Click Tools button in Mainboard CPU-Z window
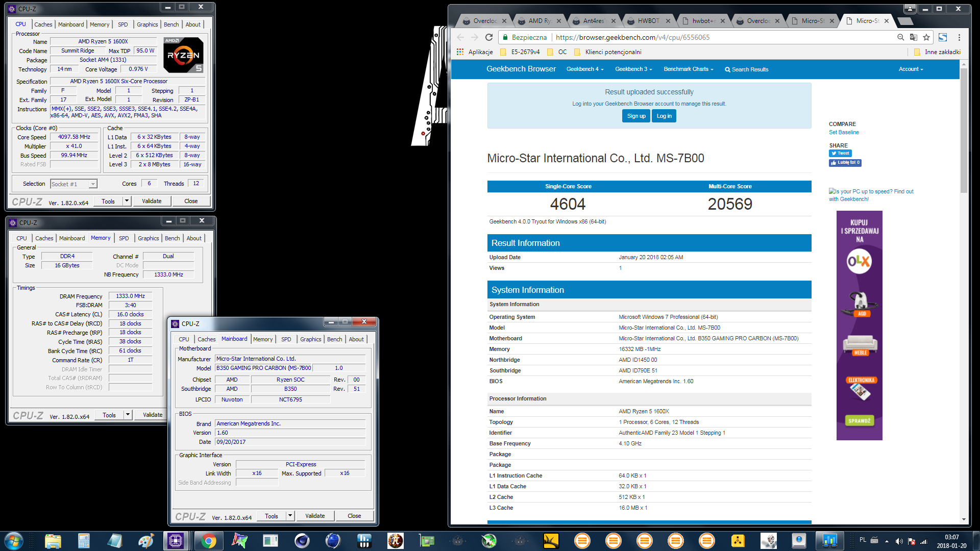Image resolution: width=980 pixels, height=551 pixels. point(272,516)
